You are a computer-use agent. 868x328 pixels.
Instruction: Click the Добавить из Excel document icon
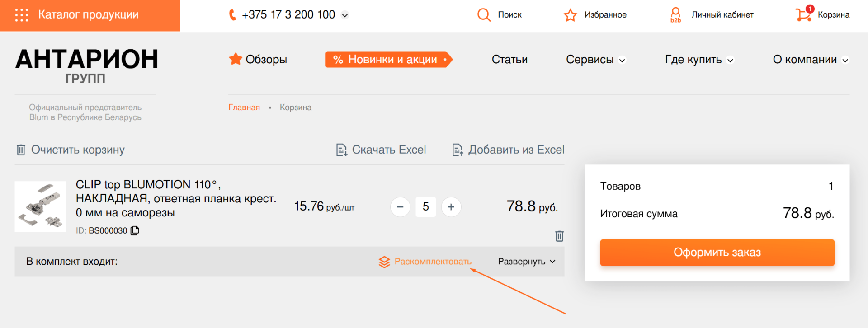click(x=458, y=150)
